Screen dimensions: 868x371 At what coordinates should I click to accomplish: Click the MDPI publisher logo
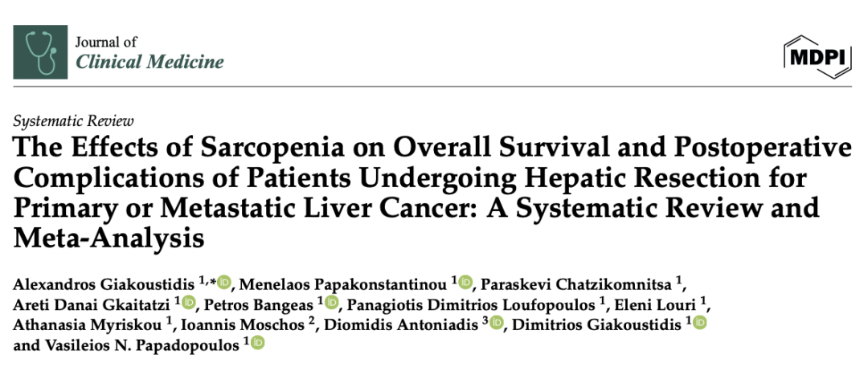pos(817,58)
